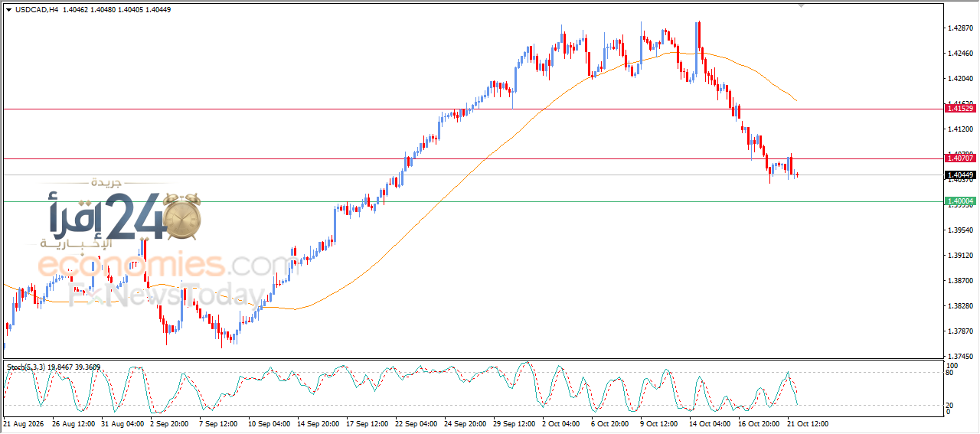Select the USDCAD,H4 symbol title text
This screenshot has width=980, height=434.
(37, 10)
